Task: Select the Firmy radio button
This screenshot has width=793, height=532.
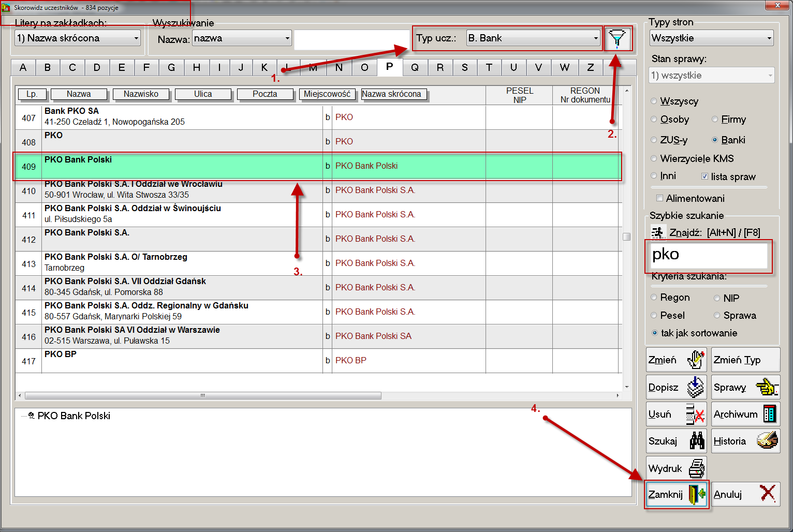Action: [x=715, y=120]
